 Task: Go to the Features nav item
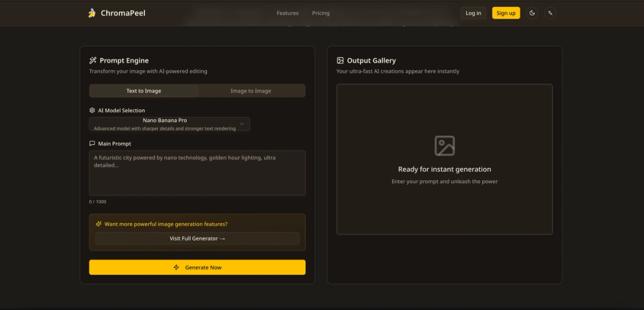(287, 13)
